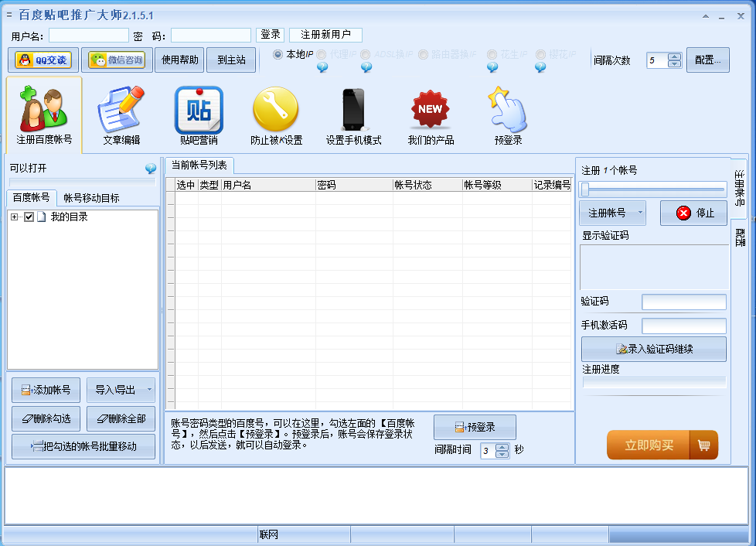Click 录入验证码继续 button

pos(654,349)
